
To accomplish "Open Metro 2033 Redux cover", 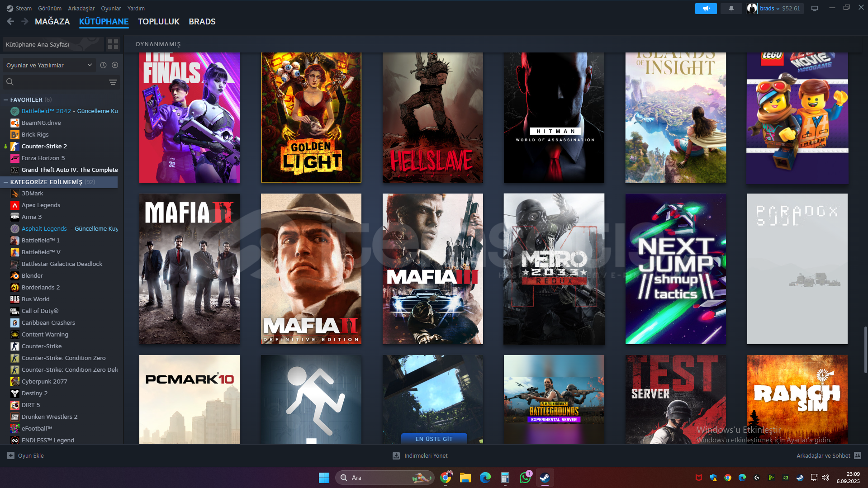I will (x=554, y=269).
